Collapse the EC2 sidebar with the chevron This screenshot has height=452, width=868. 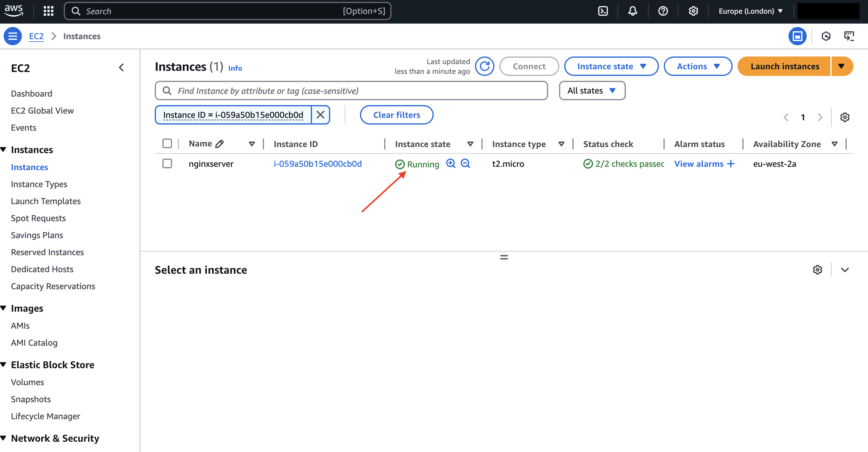[x=121, y=68]
